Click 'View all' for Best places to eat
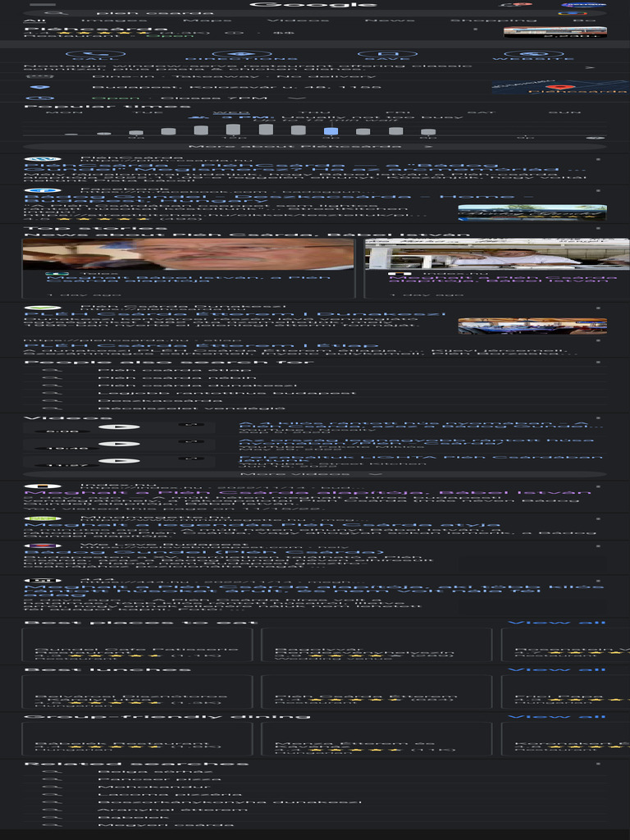The width and height of the screenshot is (630, 840). (557, 623)
